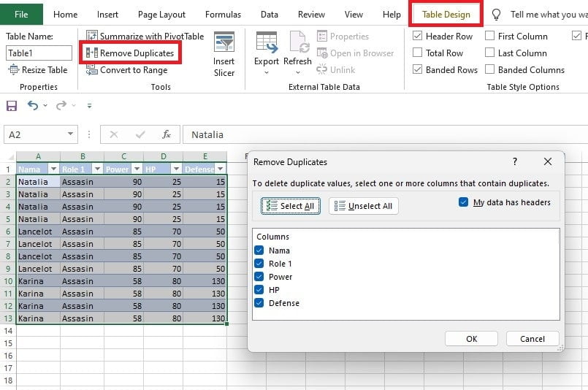The image size is (588, 390).
Task: Switch to the Review tab
Action: click(x=311, y=15)
